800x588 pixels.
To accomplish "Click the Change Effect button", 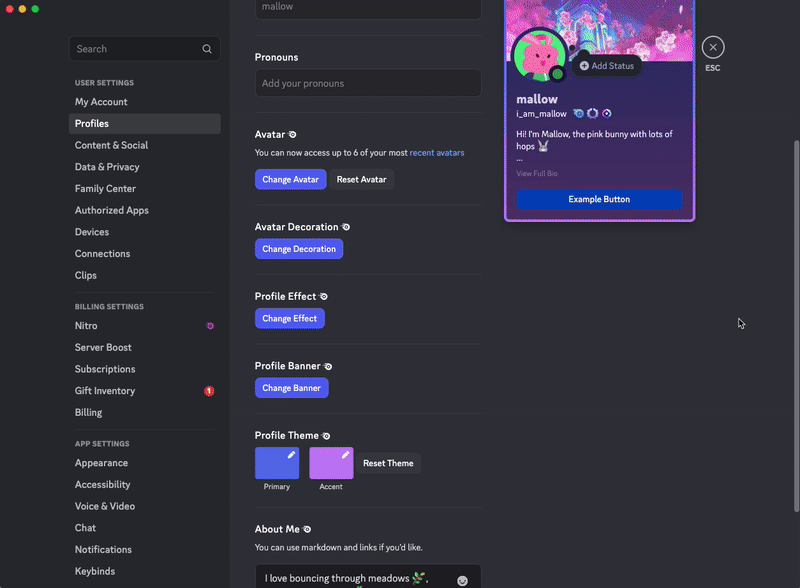I will pos(290,318).
